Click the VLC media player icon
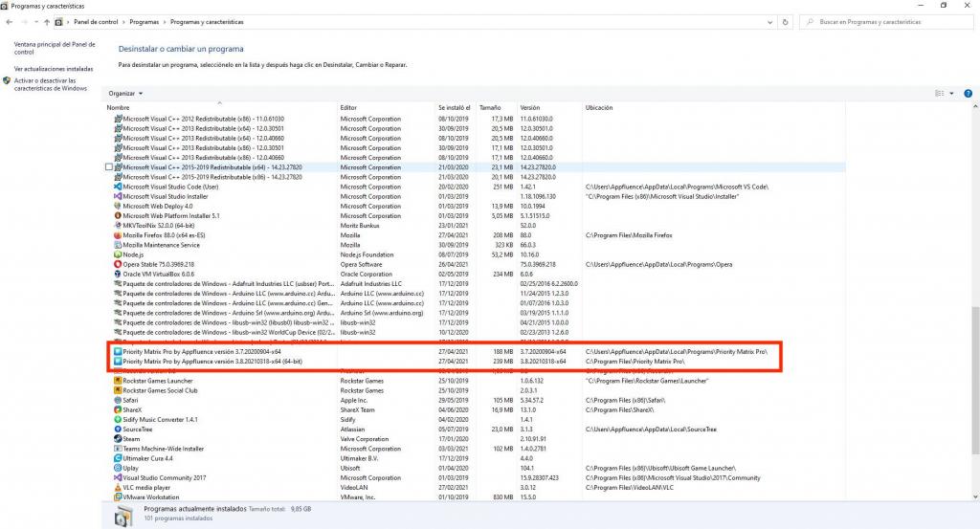 coord(118,488)
